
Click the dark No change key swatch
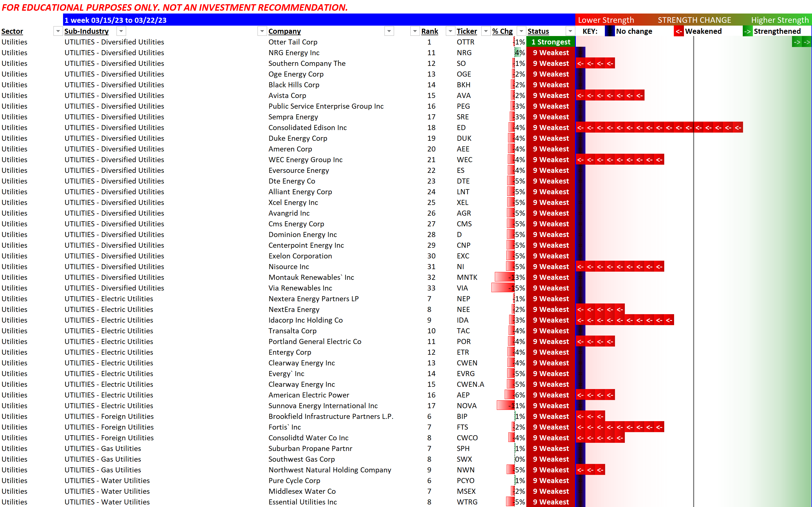(610, 32)
